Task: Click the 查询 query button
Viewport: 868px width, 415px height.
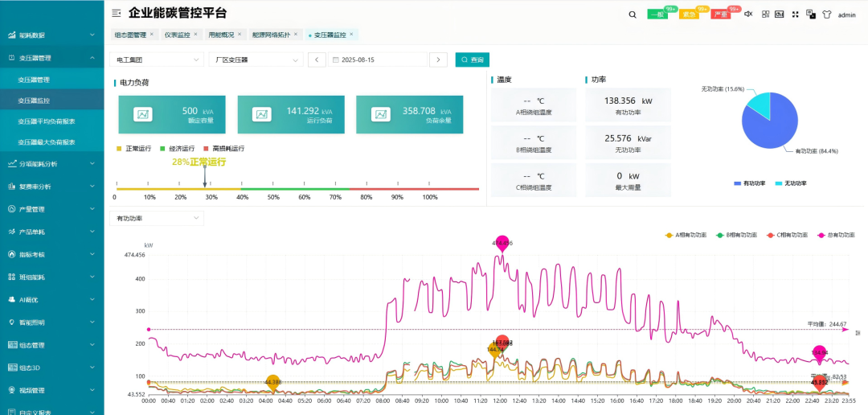Action: click(x=473, y=60)
